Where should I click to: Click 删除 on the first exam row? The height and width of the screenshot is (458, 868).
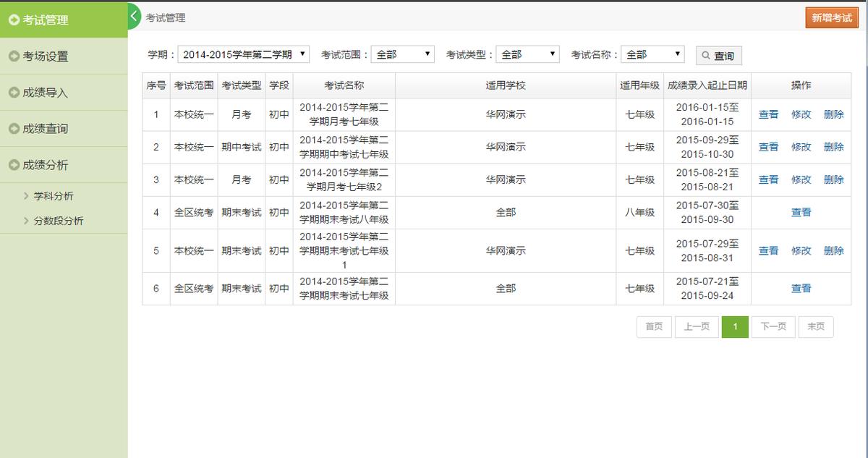click(834, 114)
